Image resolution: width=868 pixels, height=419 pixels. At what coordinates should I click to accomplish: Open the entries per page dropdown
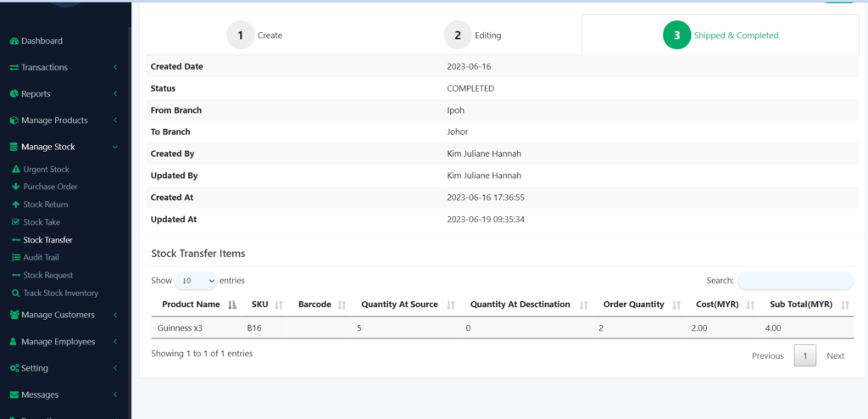pyautogui.click(x=195, y=281)
